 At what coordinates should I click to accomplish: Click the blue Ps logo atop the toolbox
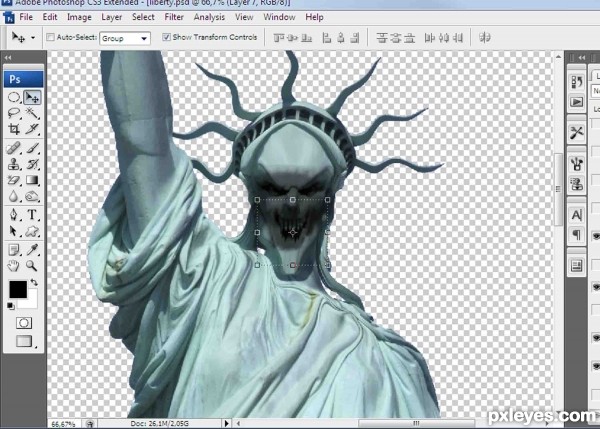[x=24, y=79]
